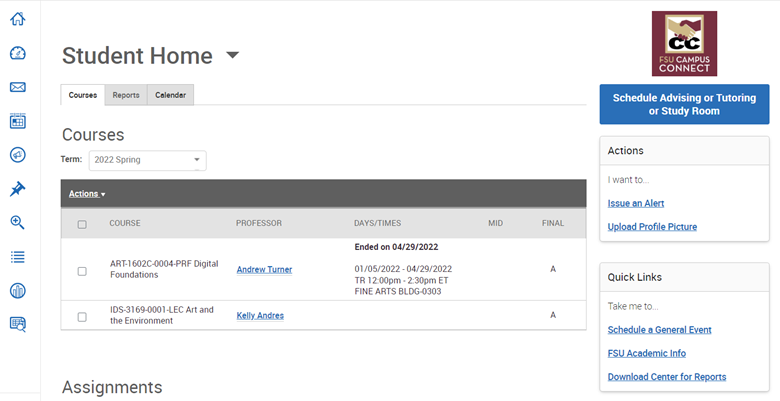The image size is (780, 401).
Task: Switch to the Reports tab
Action: [x=126, y=95]
